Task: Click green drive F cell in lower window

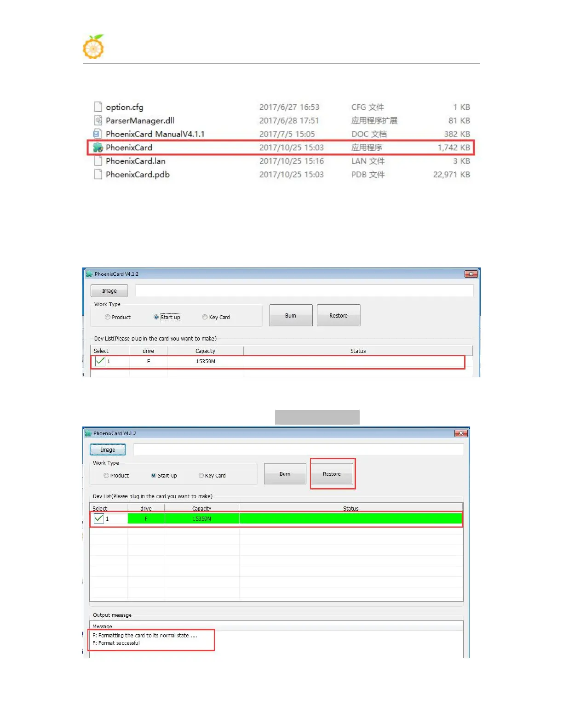Action: 146,518
